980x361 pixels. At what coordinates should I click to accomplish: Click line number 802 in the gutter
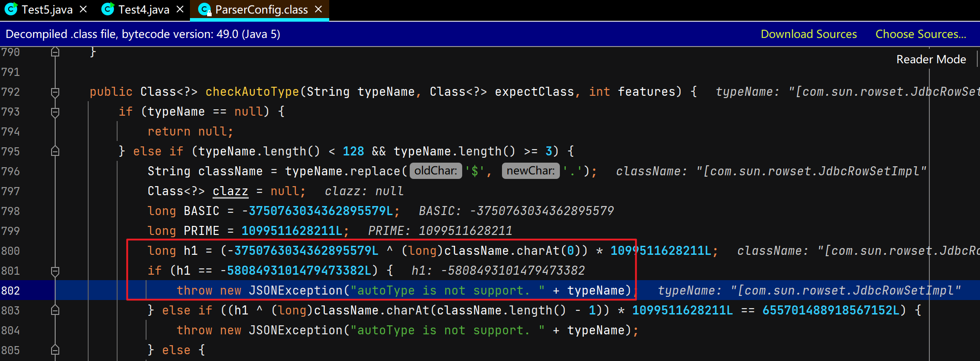click(10, 291)
